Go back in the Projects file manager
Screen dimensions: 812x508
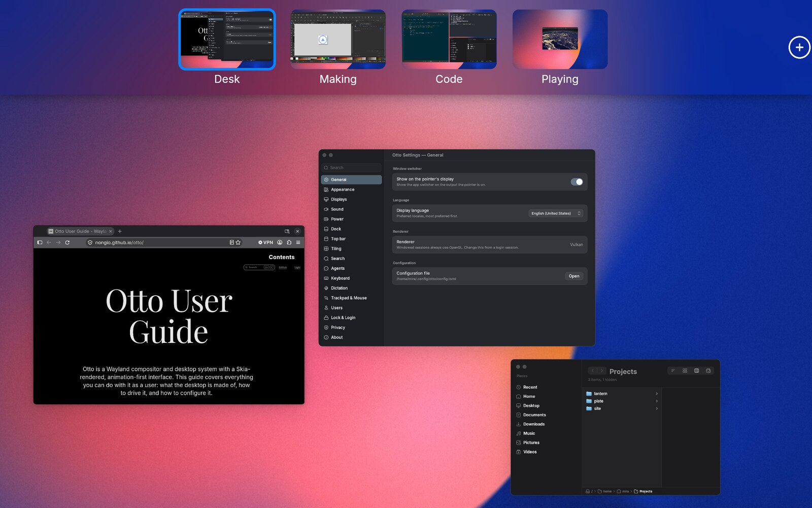[x=592, y=371]
